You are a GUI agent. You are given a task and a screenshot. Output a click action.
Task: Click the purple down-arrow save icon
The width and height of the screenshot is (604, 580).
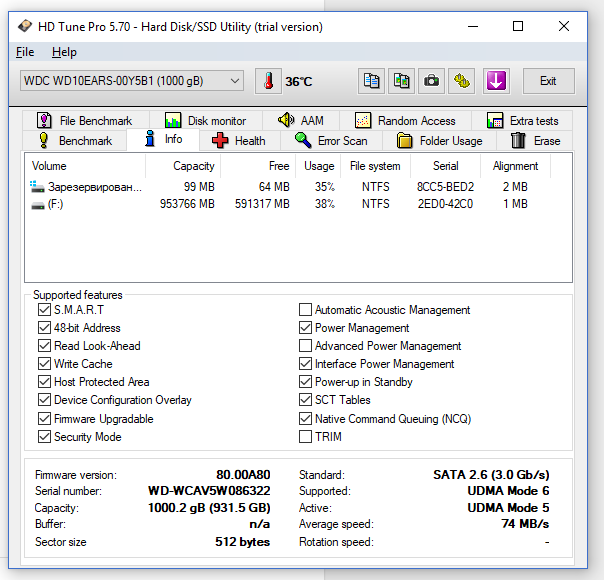(x=496, y=81)
